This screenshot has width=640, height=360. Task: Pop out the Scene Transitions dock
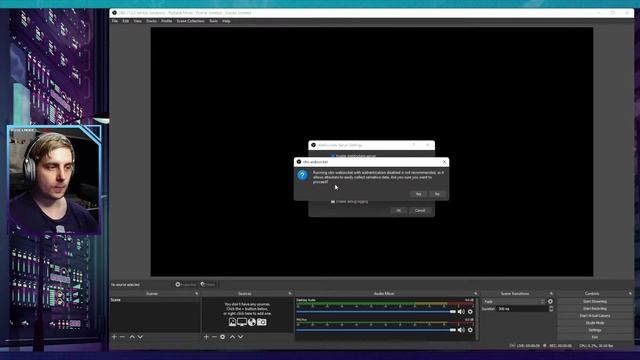click(551, 293)
